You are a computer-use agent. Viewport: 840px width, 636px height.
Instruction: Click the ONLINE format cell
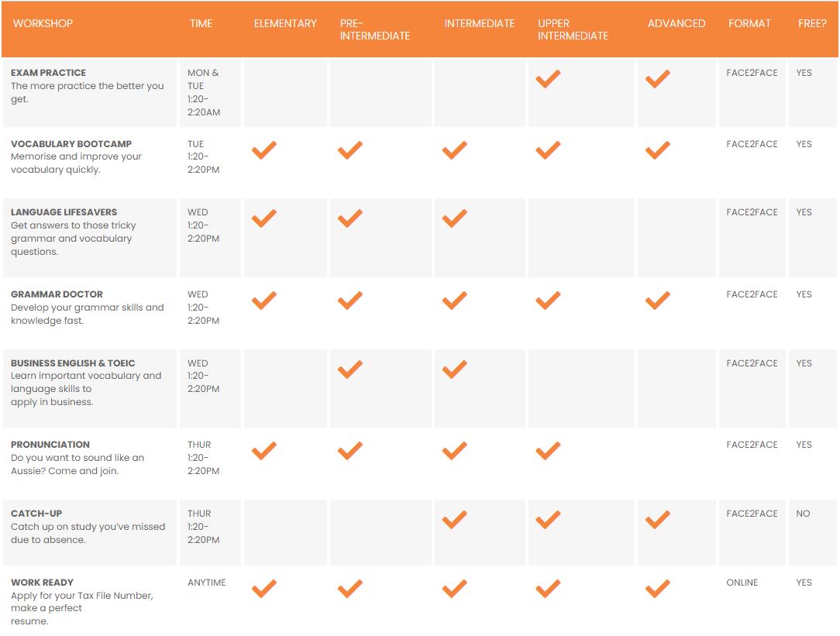point(742,583)
